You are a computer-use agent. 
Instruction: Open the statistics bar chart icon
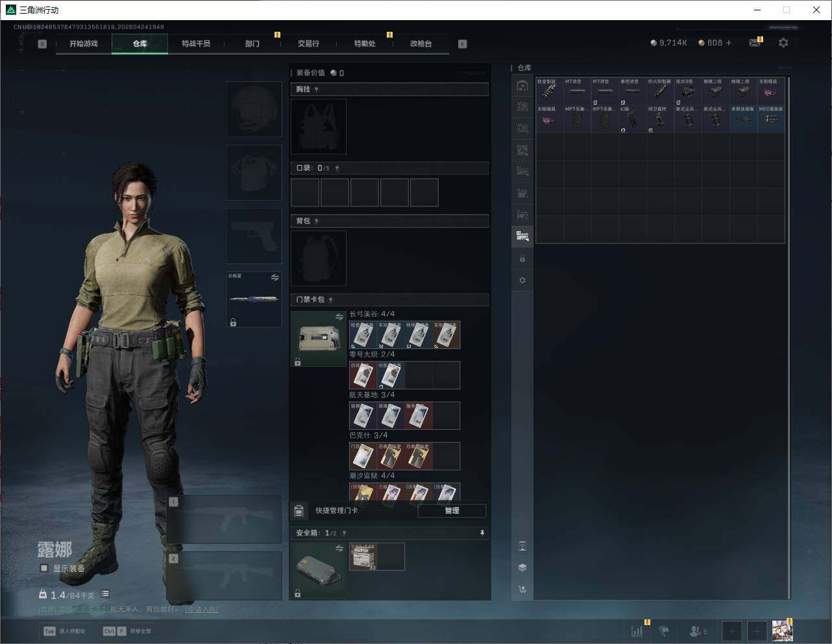(x=637, y=631)
